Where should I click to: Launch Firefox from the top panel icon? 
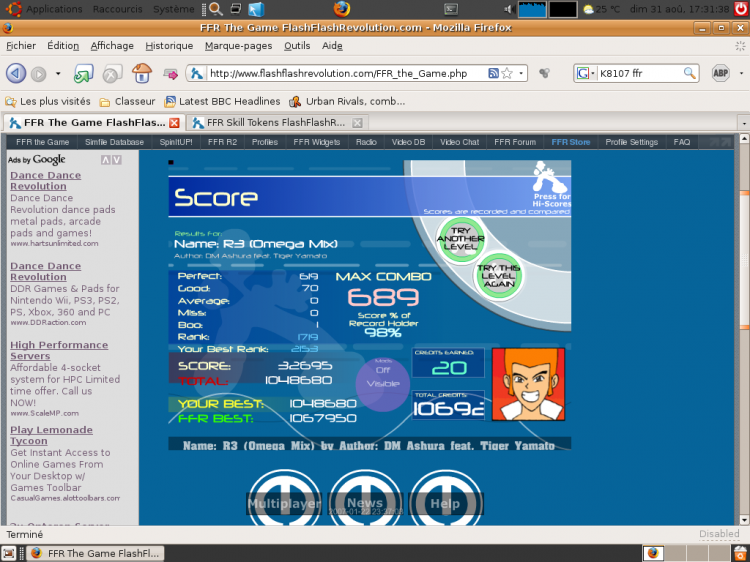[x=342, y=9]
